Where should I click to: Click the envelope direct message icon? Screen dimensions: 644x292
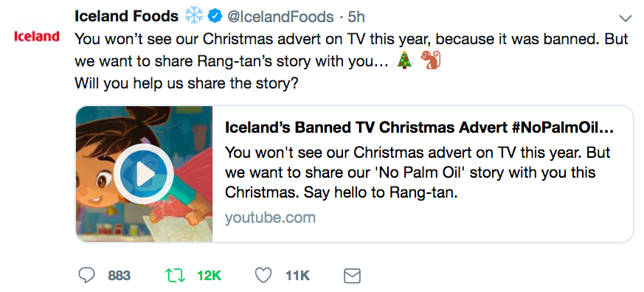point(352,276)
